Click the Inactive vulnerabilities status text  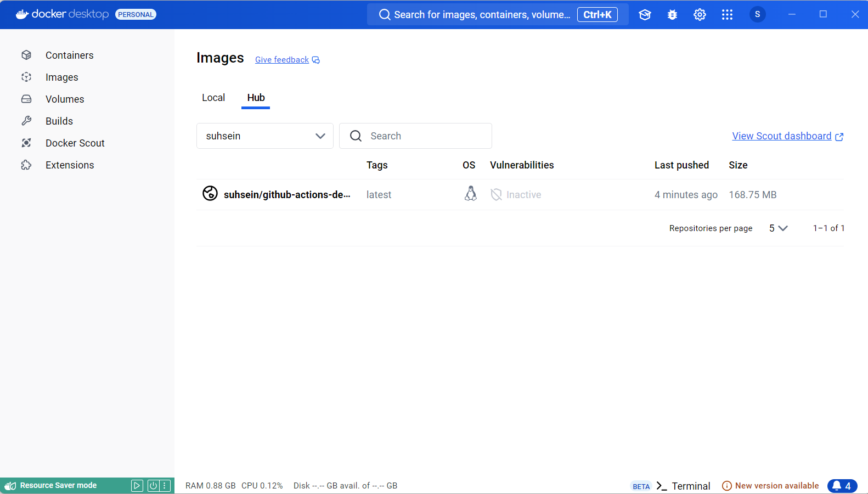pos(523,195)
